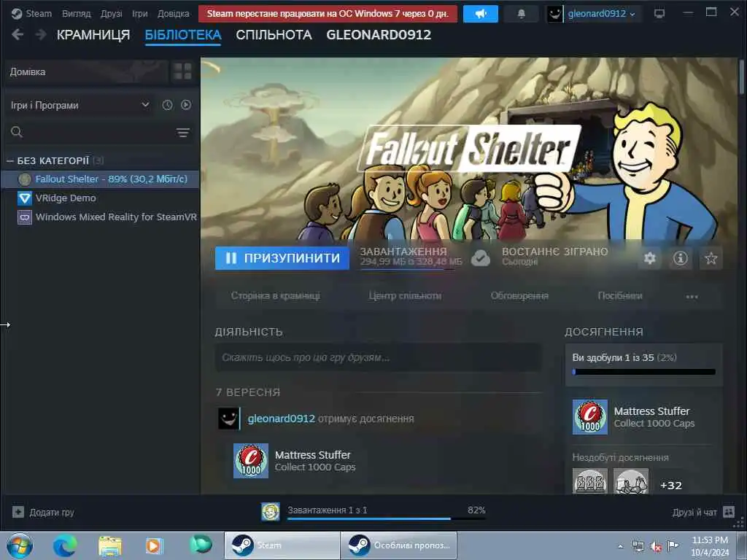747x560 pixels.
Task: Open the announcements megaphone button
Action: (480, 14)
